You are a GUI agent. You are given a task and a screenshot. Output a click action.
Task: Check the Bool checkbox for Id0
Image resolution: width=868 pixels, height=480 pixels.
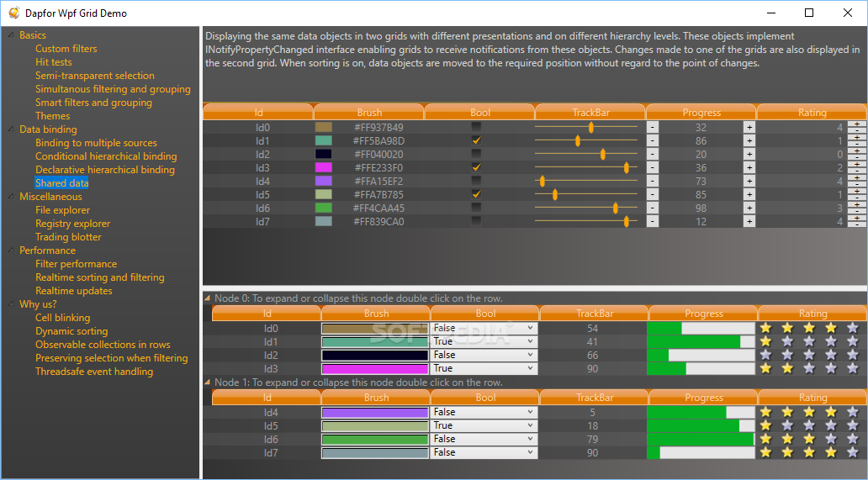pos(476,127)
